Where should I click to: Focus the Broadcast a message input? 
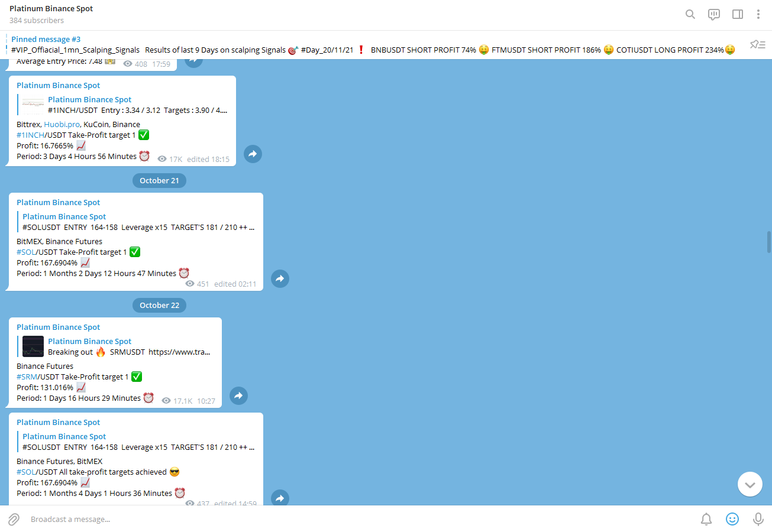361,519
